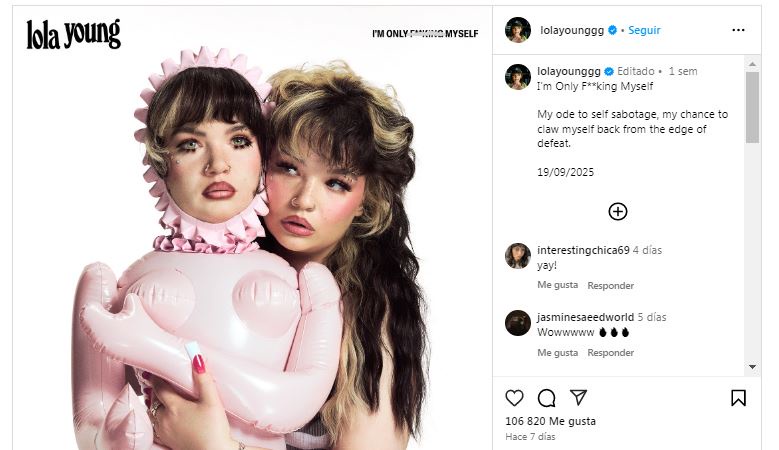
Task: Save the post with bookmark icon
Action: pyautogui.click(x=738, y=398)
